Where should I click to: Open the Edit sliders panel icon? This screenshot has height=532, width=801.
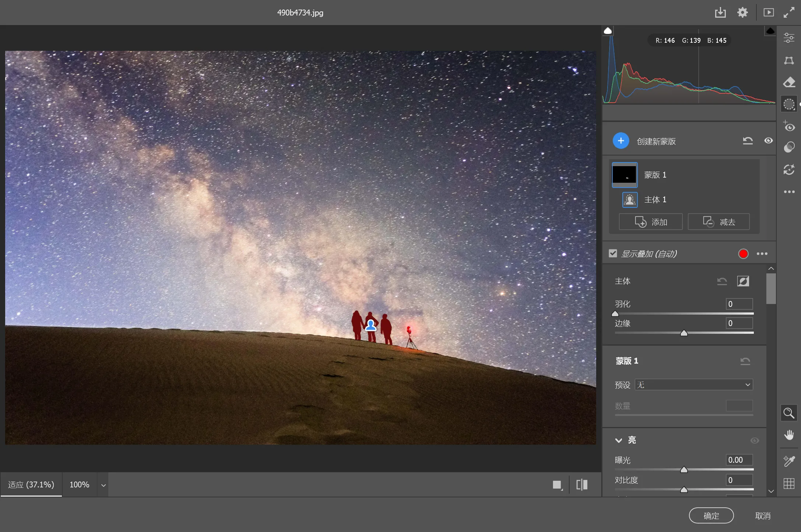pos(789,38)
